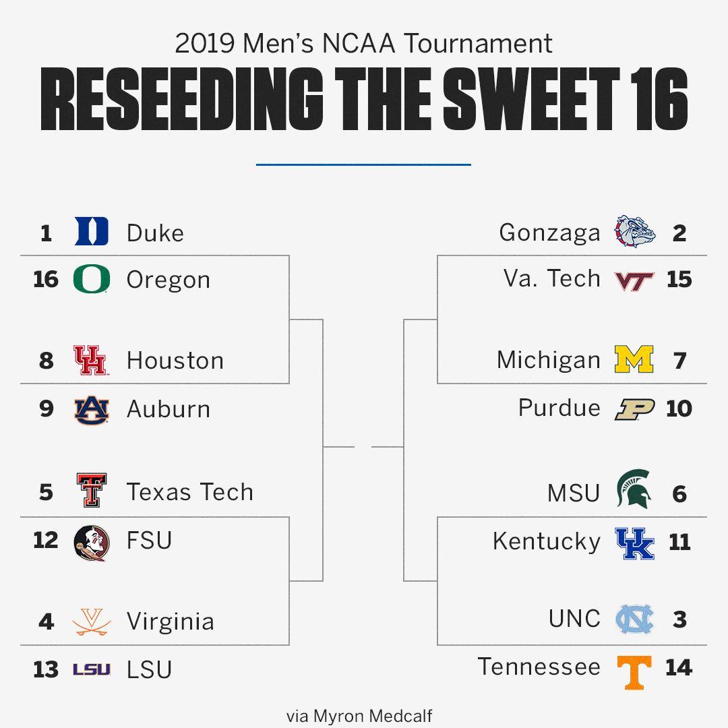Select the Purdue P logo
Screen dimensions: 728x728
635,409
